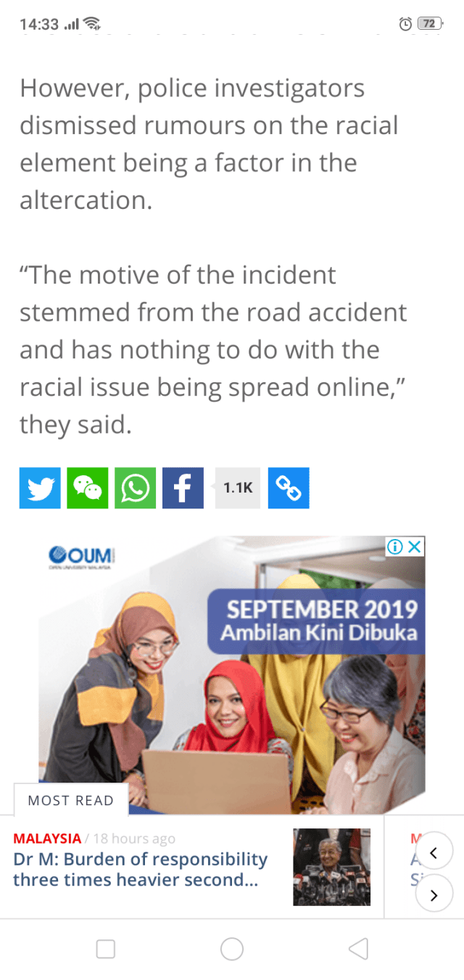Open Dr M press conference thumbnail

click(x=331, y=867)
